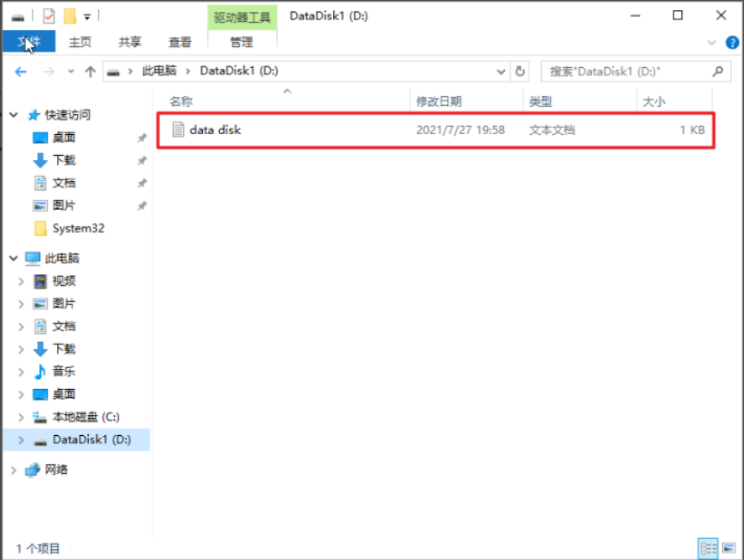744x560 pixels.
Task: Switch to details view layout icon
Action: click(x=708, y=548)
